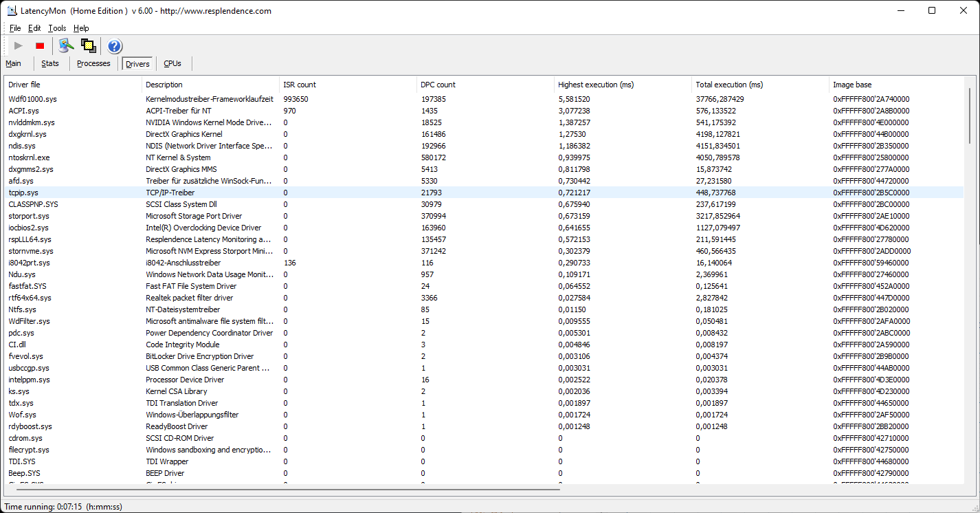
Task: Open the Tools menu
Action: coord(57,28)
